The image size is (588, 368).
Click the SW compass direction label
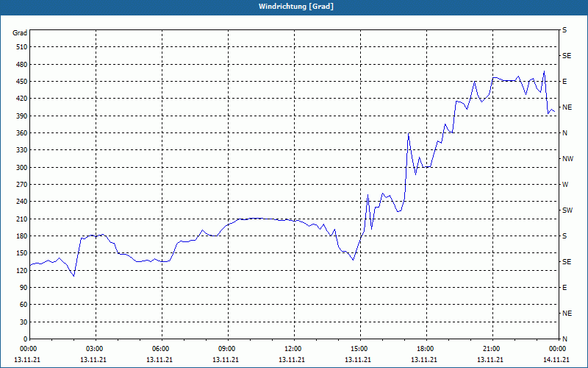567,210
